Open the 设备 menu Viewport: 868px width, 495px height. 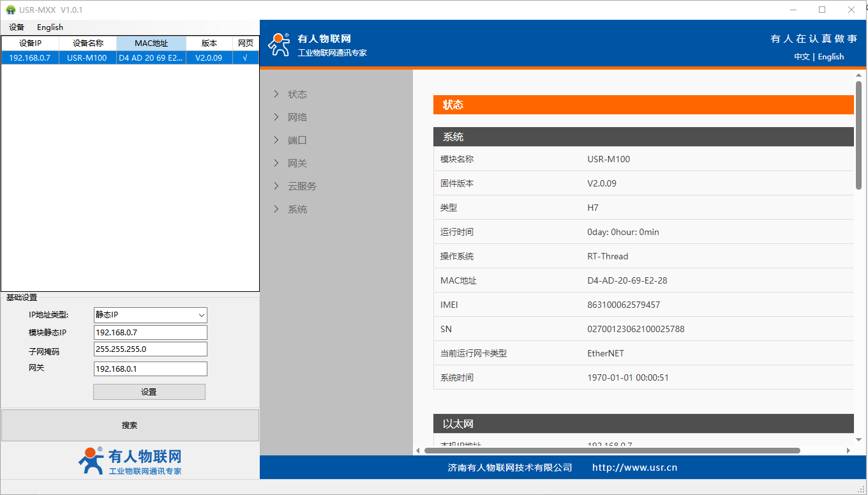click(x=17, y=27)
